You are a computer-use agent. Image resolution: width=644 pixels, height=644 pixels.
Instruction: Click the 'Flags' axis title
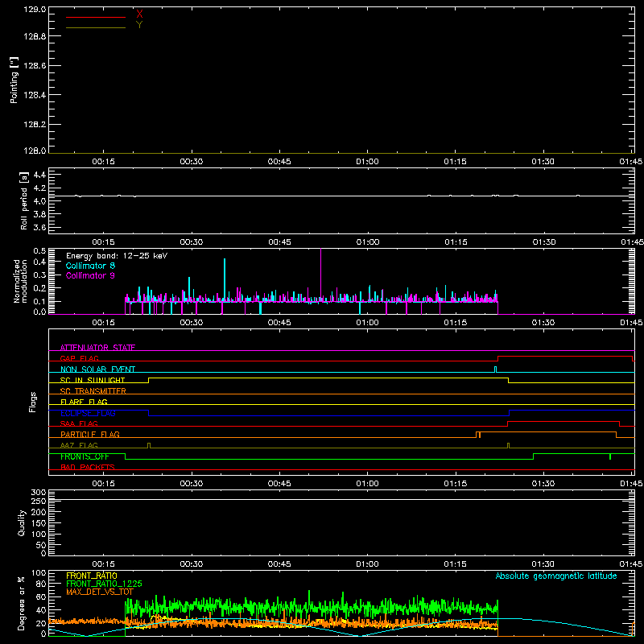point(33,402)
